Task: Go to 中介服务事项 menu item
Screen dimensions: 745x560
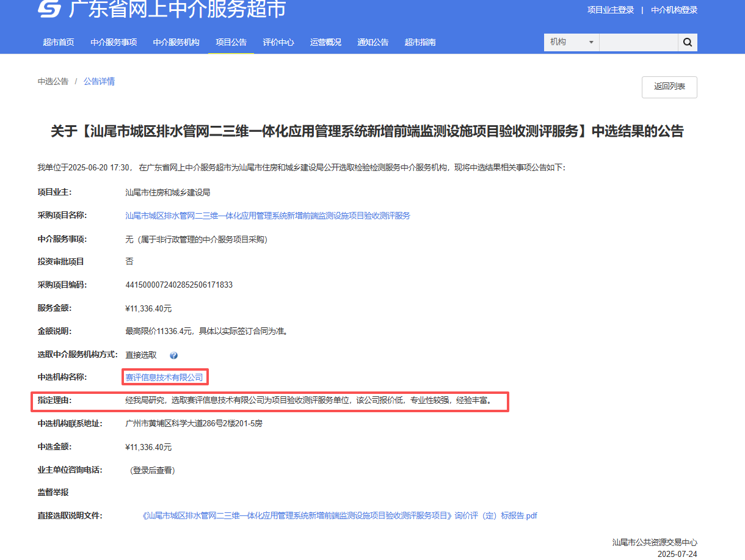Action: [114, 42]
